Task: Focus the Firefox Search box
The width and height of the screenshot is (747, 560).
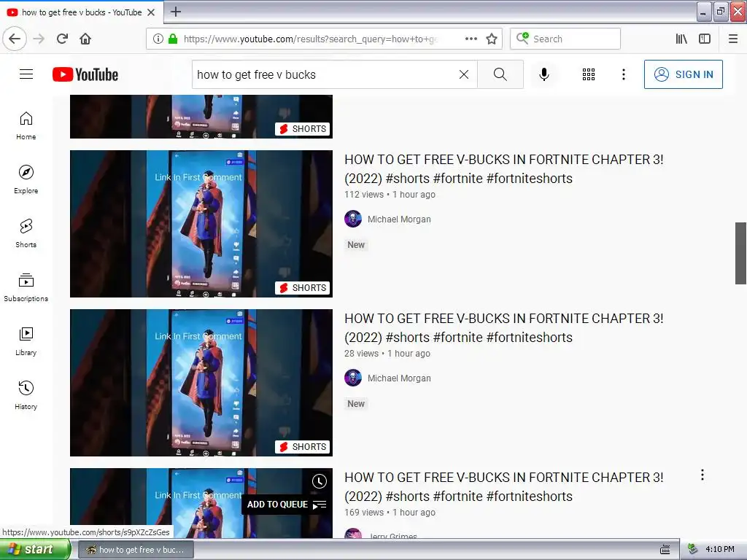Action: 565,39
